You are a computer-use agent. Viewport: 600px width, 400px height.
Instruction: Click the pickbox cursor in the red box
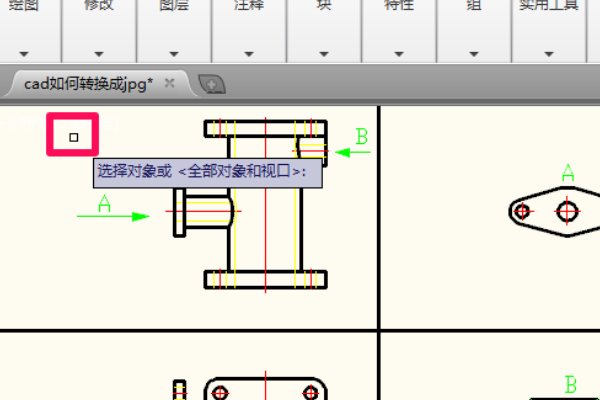[x=73, y=136]
